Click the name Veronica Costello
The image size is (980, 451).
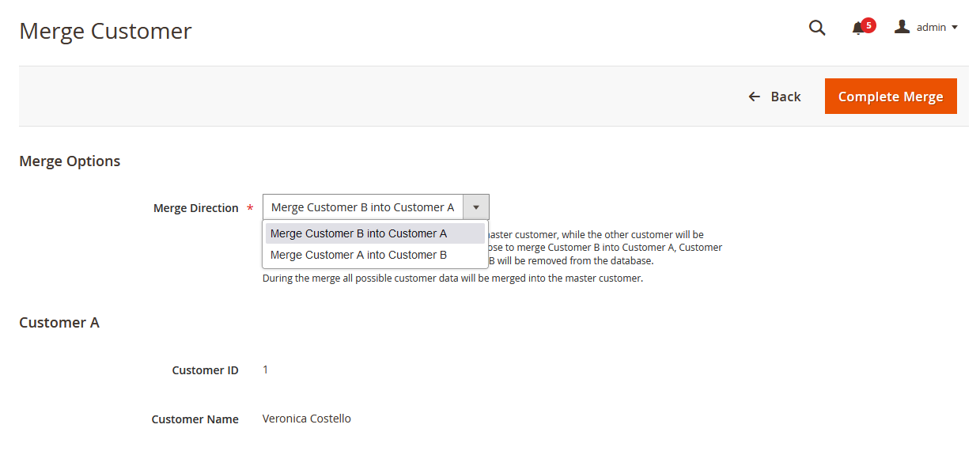(x=307, y=419)
